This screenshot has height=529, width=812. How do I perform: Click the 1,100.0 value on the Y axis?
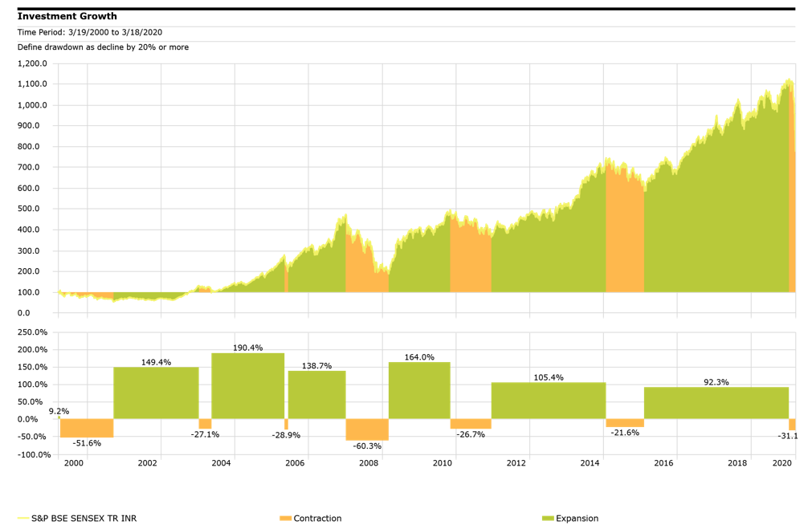pyautogui.click(x=33, y=84)
